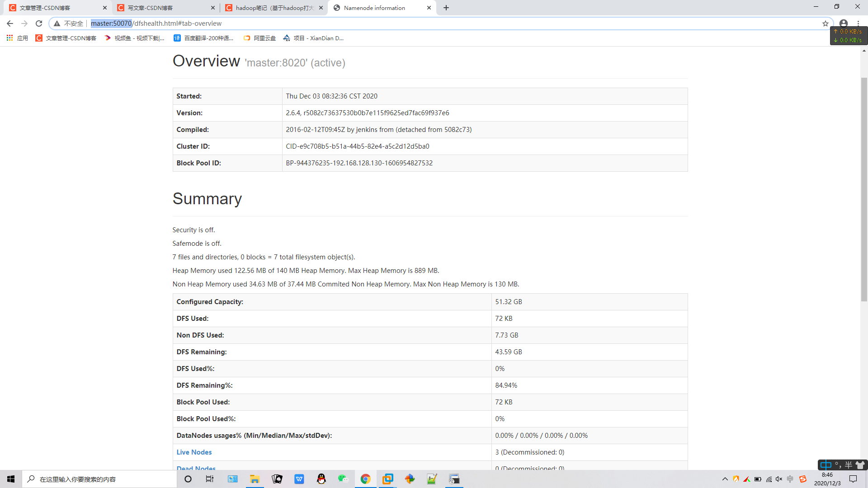Open File Explorer from the taskbar

click(255, 479)
